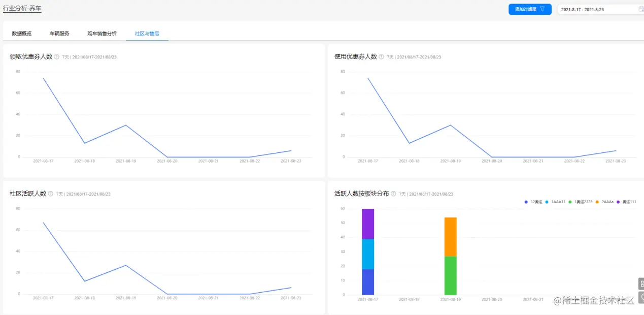Open help icon beside 领取优惠券人数 title
The image size is (644, 315).
pyautogui.click(x=57, y=57)
